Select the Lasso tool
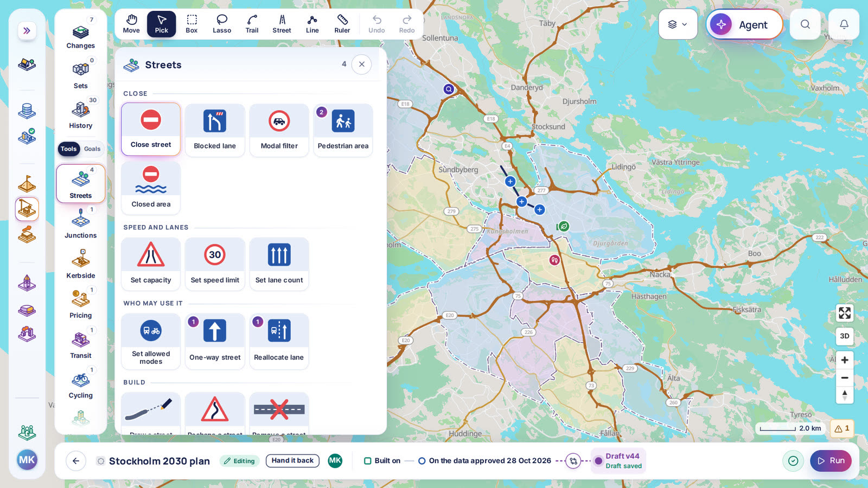Screen dimensions: 868x488 click(x=222, y=24)
